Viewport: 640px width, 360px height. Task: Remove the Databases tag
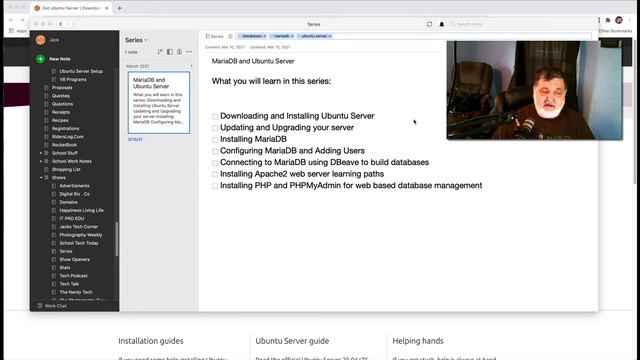click(264, 36)
